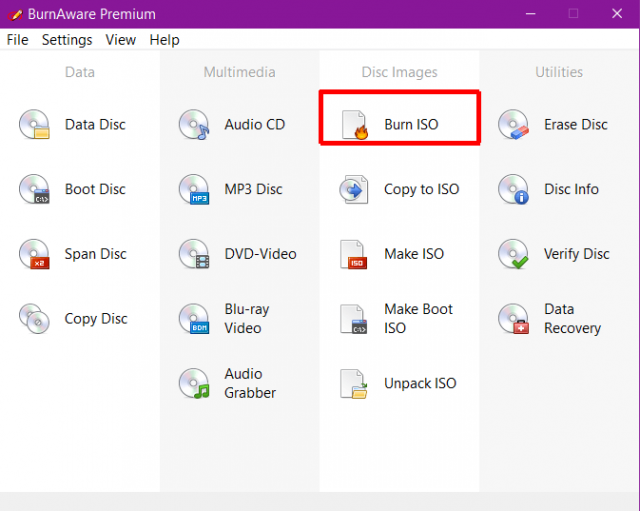Start Copy Disc via its label
Viewport: 640px width, 511px height.
[96, 319]
